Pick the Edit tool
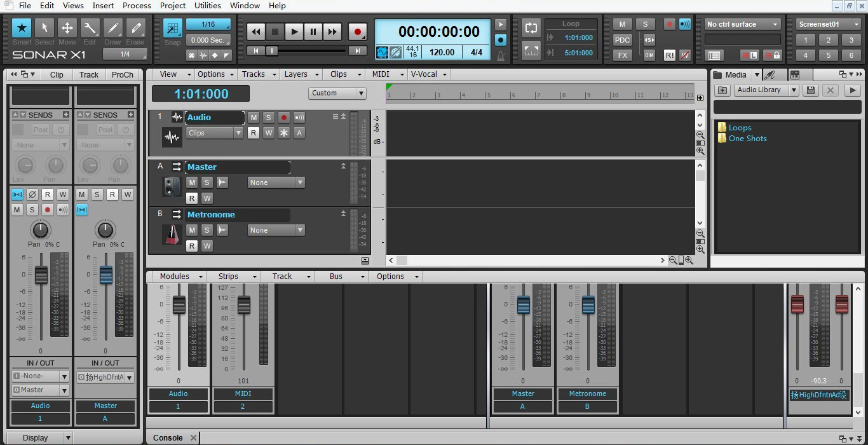868x445 pixels. (90, 28)
